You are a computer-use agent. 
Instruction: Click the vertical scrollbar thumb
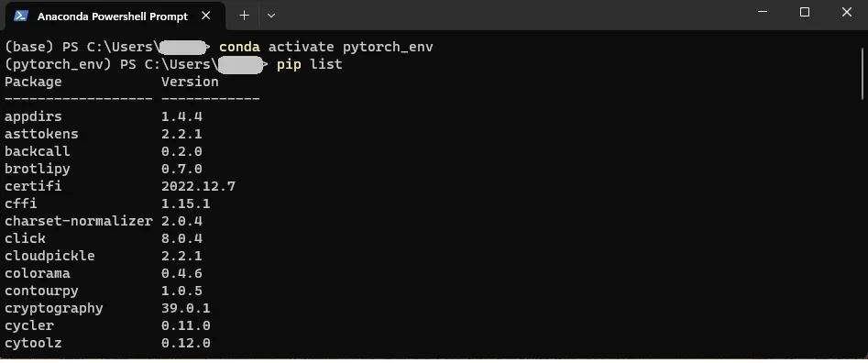coord(863,73)
